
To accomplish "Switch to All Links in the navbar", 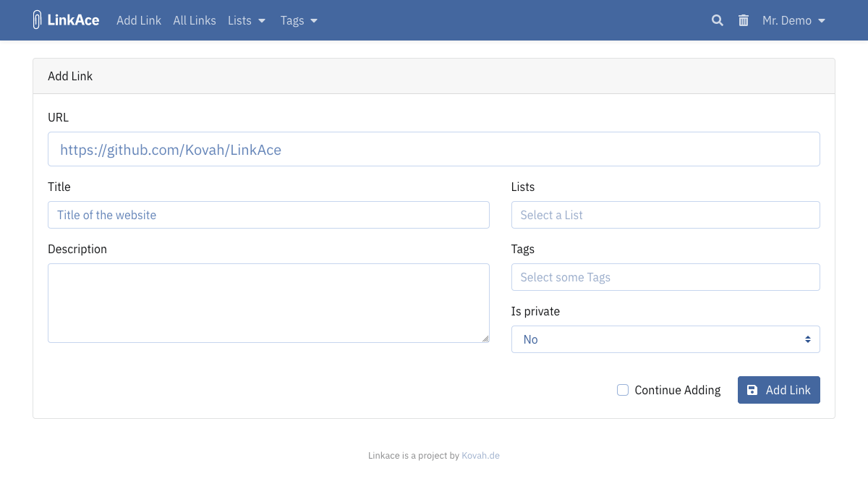I will [x=194, y=20].
